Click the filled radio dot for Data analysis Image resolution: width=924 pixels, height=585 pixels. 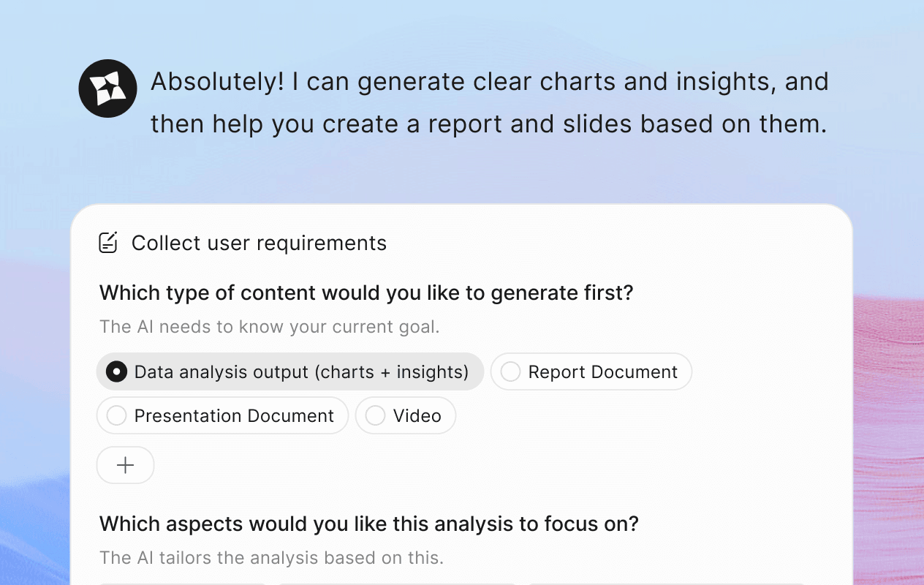tap(116, 371)
